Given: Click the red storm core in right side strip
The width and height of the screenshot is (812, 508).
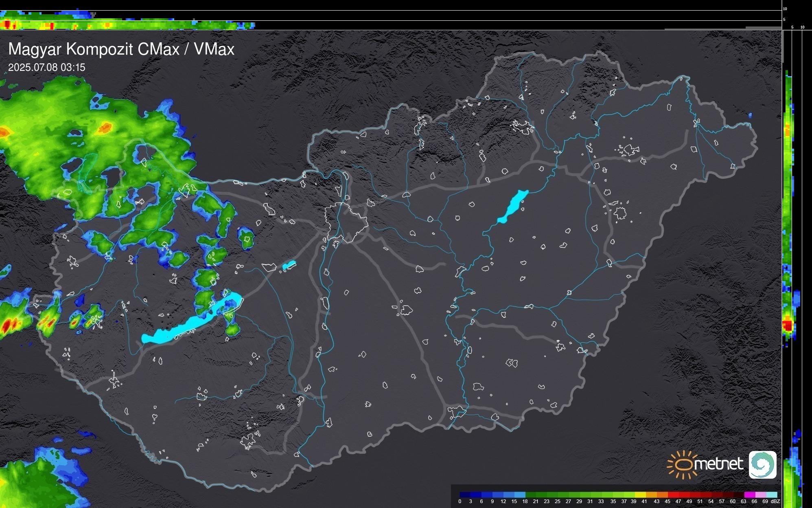Looking at the screenshot, I should [x=788, y=325].
